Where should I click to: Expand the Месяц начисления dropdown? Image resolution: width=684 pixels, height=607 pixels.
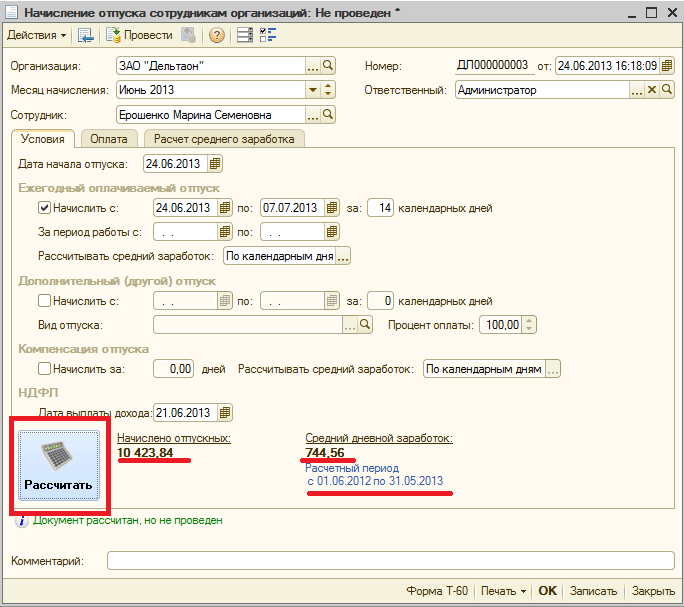tap(312, 90)
